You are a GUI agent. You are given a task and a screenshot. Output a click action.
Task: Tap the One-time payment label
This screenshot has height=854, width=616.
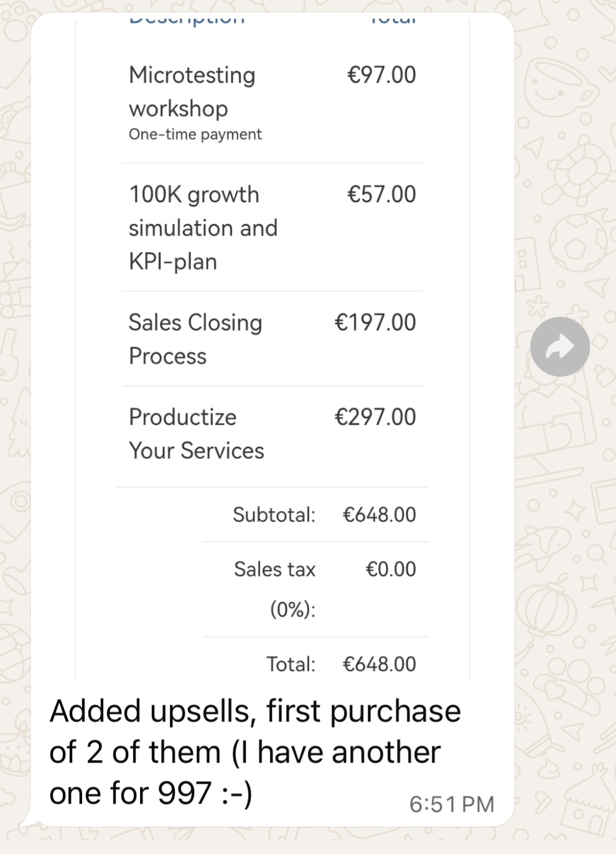195,134
